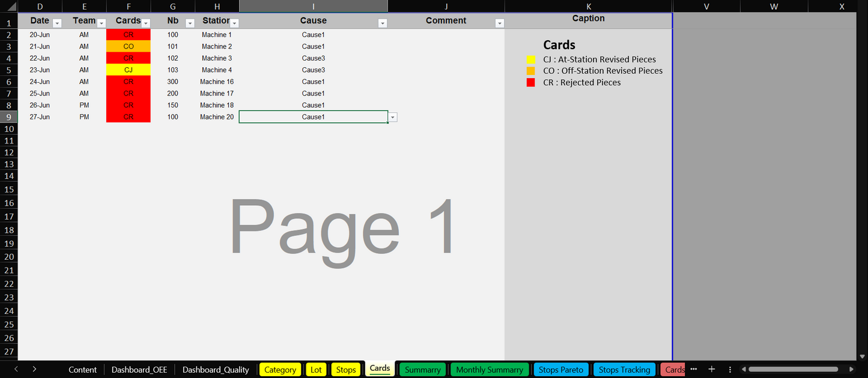The image size is (868, 378).
Task: Select column J header
Action: pyautogui.click(x=446, y=7)
